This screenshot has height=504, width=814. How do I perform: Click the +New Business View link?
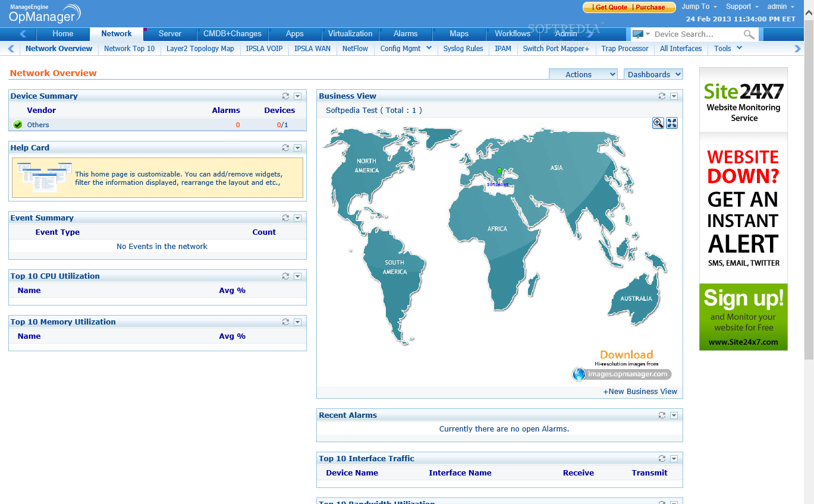pyautogui.click(x=640, y=392)
